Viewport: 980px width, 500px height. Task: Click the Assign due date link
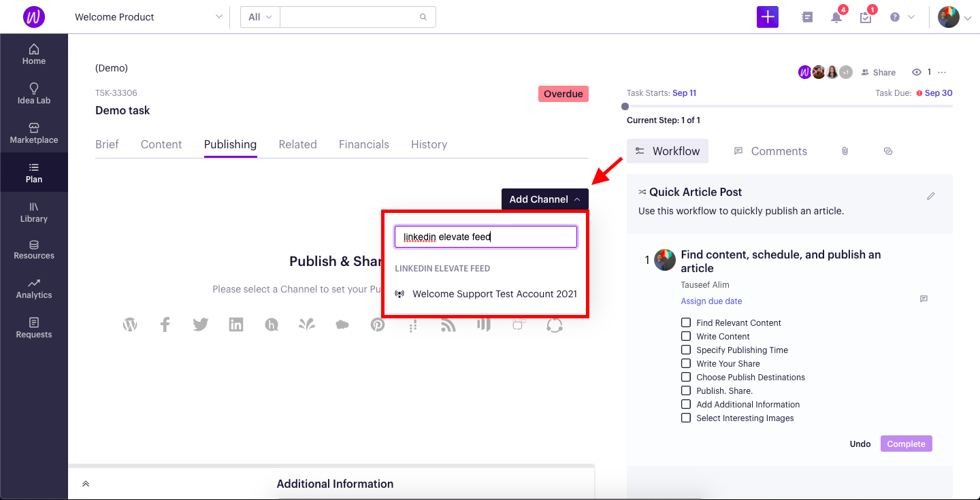click(x=711, y=301)
